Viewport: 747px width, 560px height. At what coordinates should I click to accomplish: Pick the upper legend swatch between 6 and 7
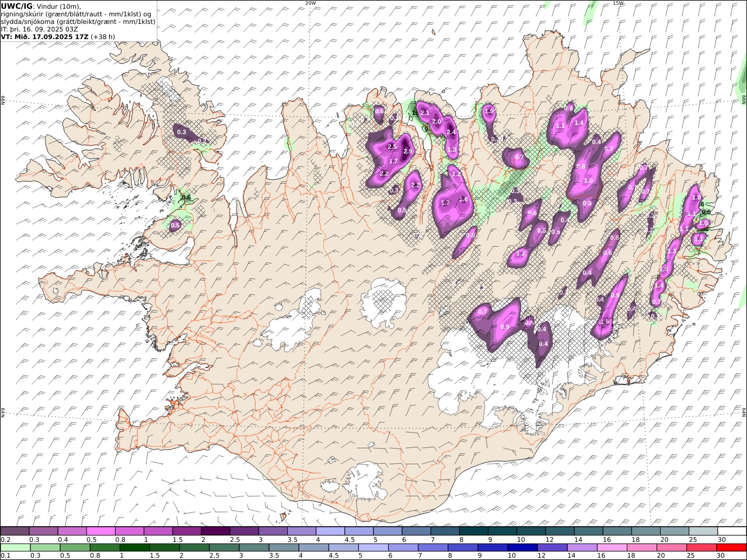[416, 531]
